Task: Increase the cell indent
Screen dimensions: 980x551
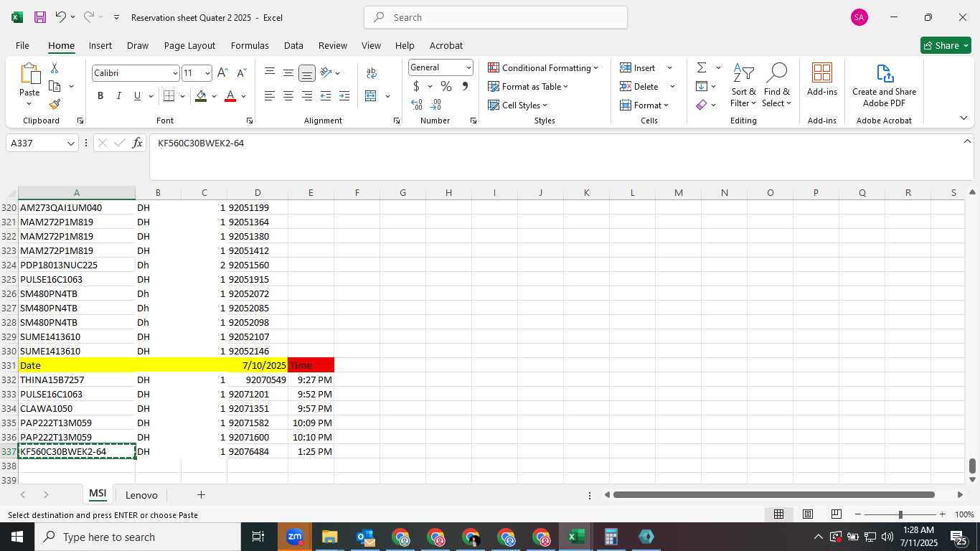Action: [x=344, y=96]
